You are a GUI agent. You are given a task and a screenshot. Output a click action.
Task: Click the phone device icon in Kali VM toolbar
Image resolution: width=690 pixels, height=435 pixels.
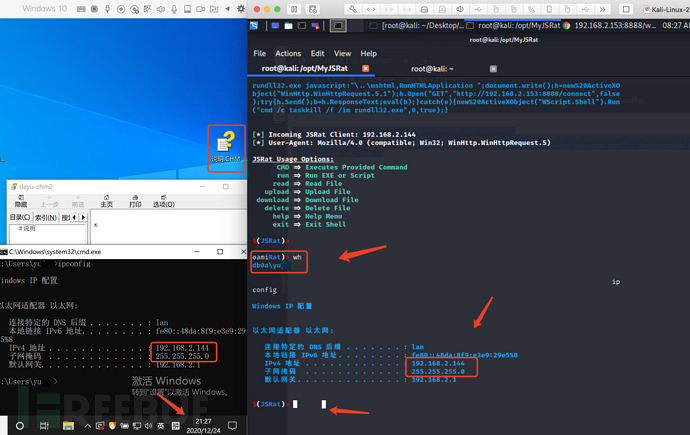[x=549, y=9]
